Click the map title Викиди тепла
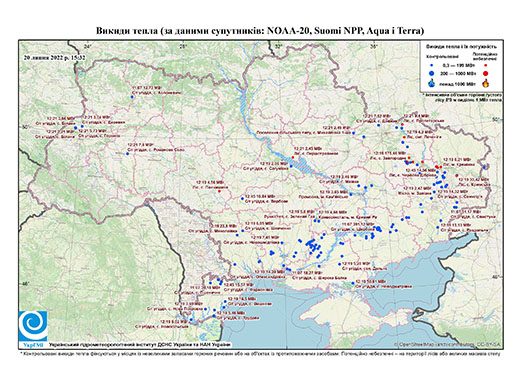The height and width of the screenshot is (368, 520). [x=260, y=31]
